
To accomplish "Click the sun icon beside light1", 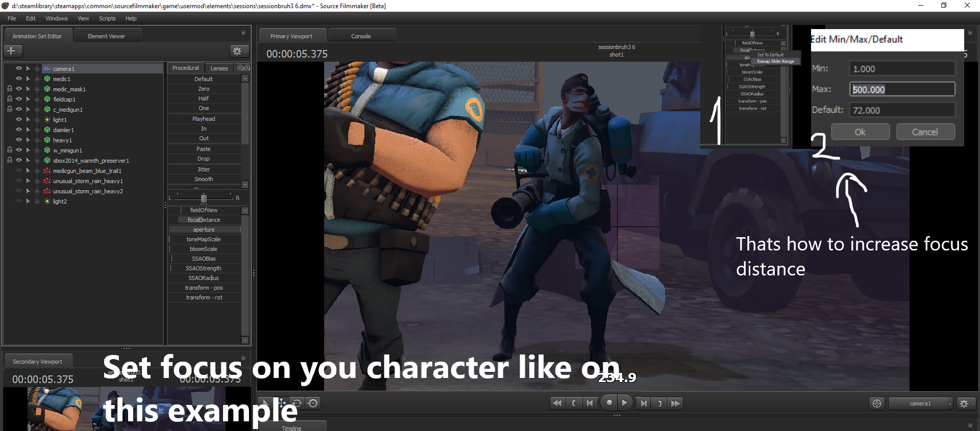I will [47, 120].
